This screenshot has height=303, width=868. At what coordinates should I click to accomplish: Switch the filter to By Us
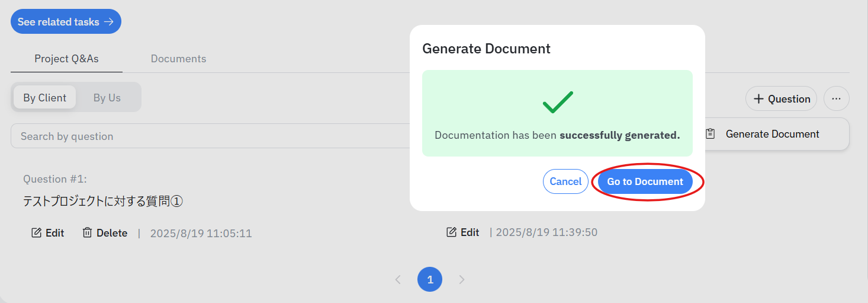pos(107,98)
